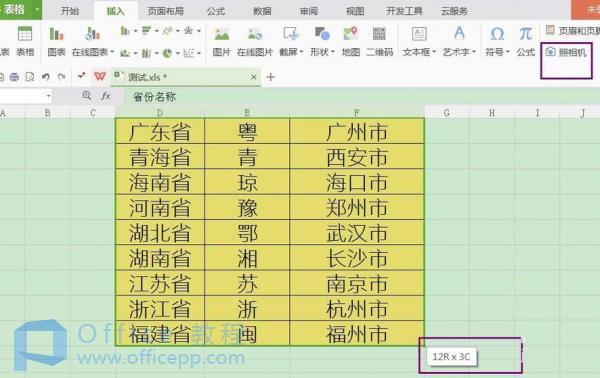Choose the line chart type icon
Viewport: 600px width, 378px height.
tap(167, 31)
